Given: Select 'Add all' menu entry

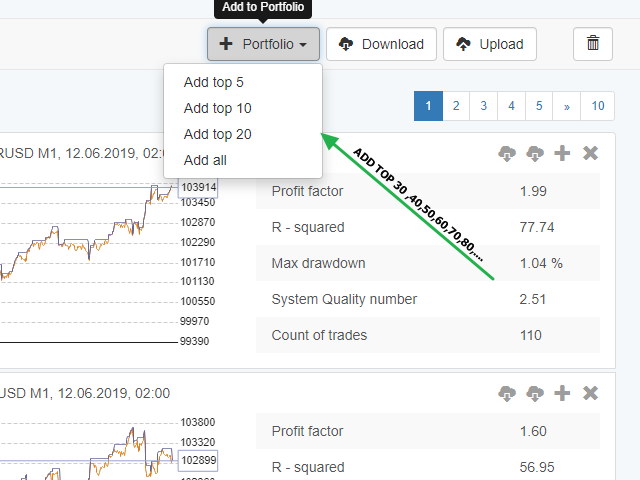Looking at the screenshot, I should coord(243,160).
